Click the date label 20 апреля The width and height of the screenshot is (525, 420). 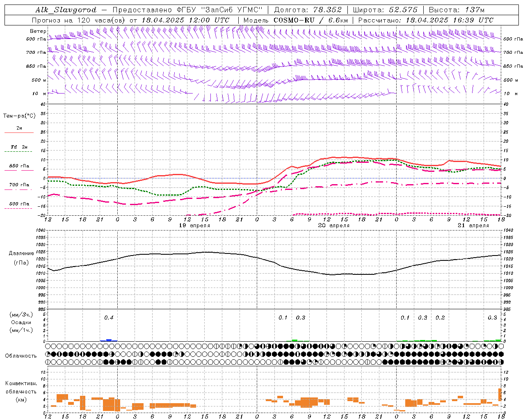point(334,226)
